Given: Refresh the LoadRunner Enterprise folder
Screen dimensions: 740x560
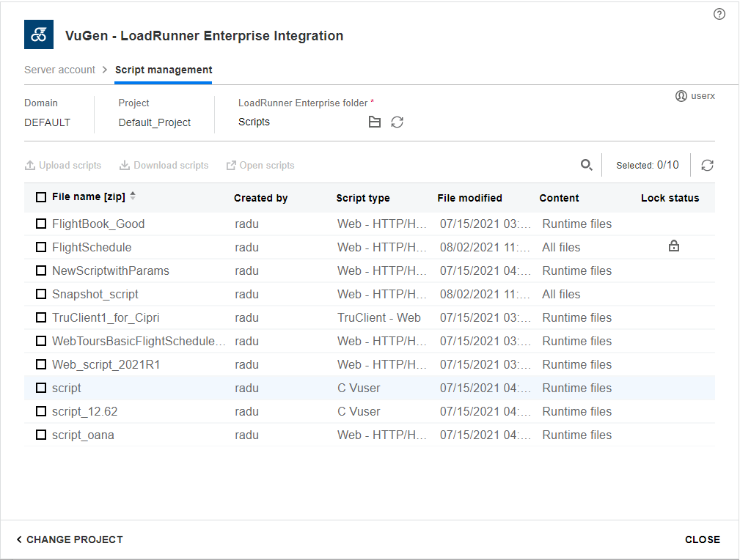Looking at the screenshot, I should pyautogui.click(x=397, y=122).
